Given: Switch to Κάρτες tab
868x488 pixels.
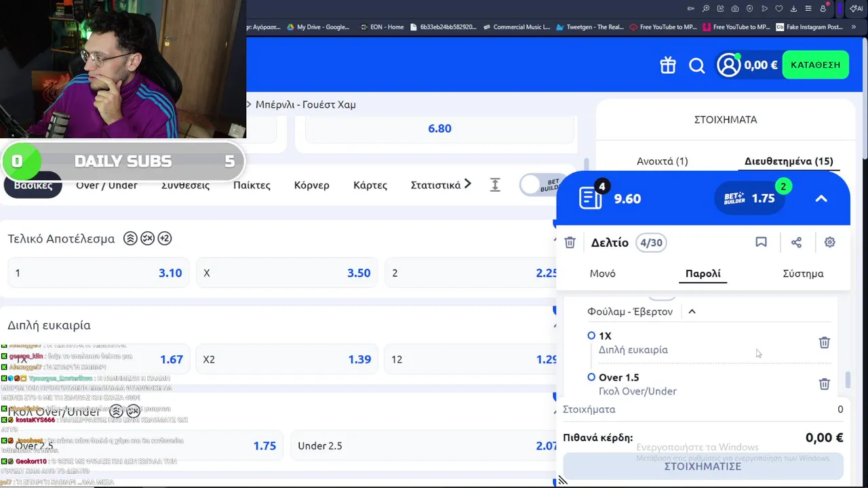Looking at the screenshot, I should coord(370,185).
